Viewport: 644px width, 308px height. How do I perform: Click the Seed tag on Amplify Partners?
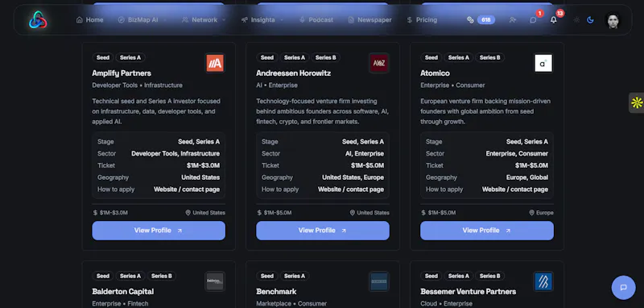(x=103, y=57)
